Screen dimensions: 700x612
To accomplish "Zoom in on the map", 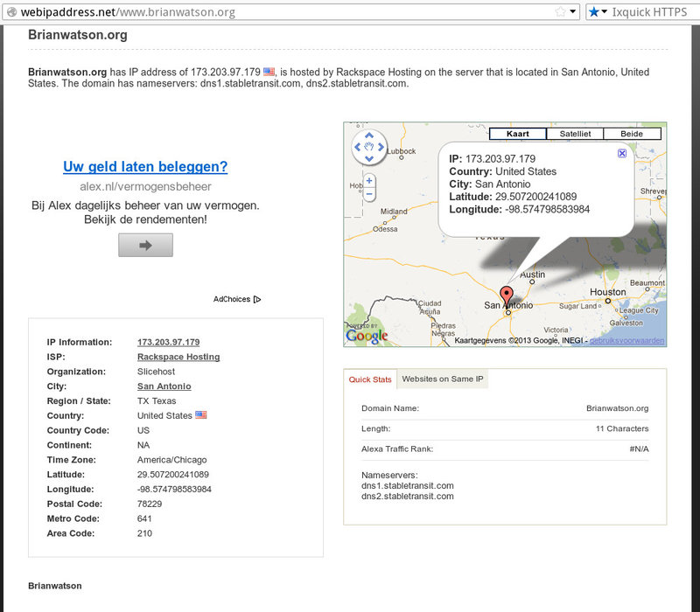I will 369,180.
